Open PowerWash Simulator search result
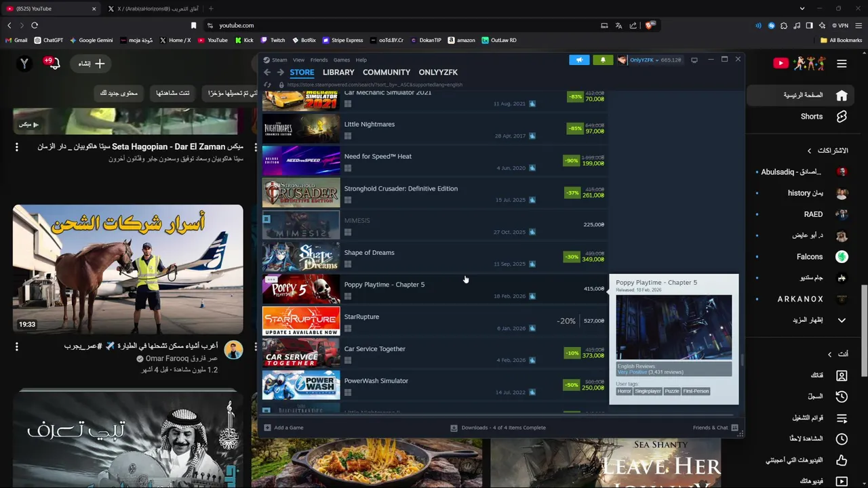868x488 pixels. click(434, 386)
